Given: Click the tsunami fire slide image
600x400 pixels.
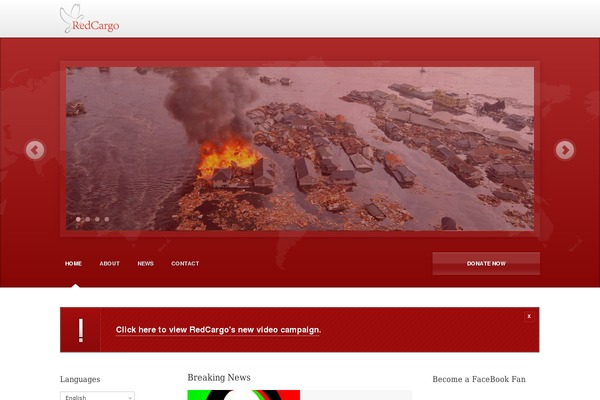Looking at the screenshot, I should point(300,149).
